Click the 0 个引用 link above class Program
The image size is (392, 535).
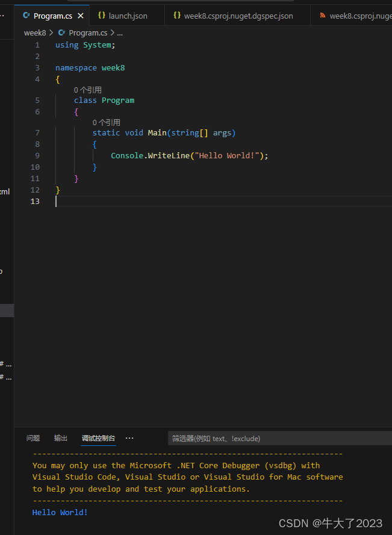click(x=88, y=90)
